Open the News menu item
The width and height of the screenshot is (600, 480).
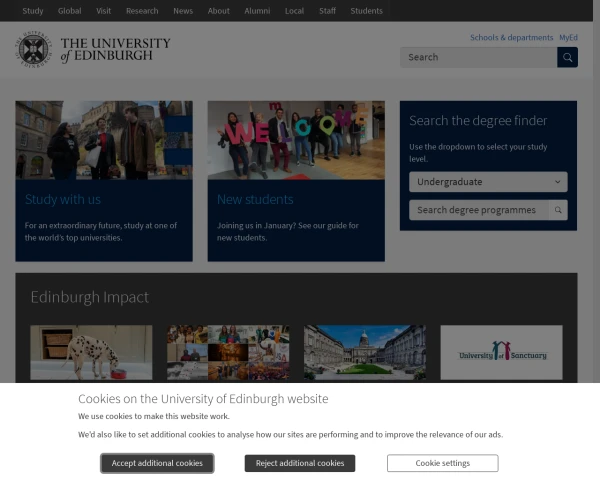(x=183, y=11)
